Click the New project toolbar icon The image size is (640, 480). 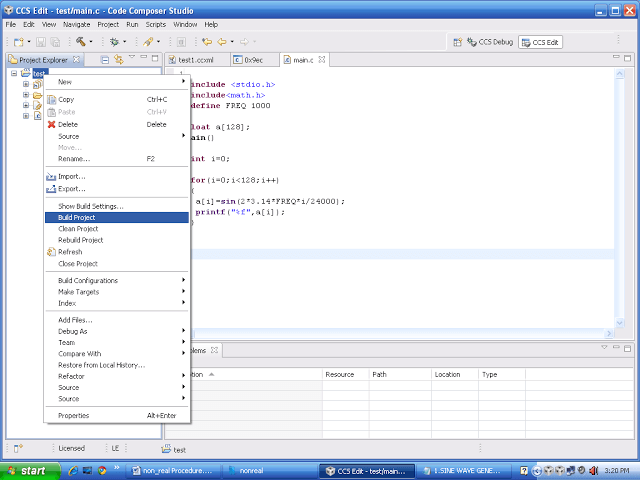click(x=18, y=42)
